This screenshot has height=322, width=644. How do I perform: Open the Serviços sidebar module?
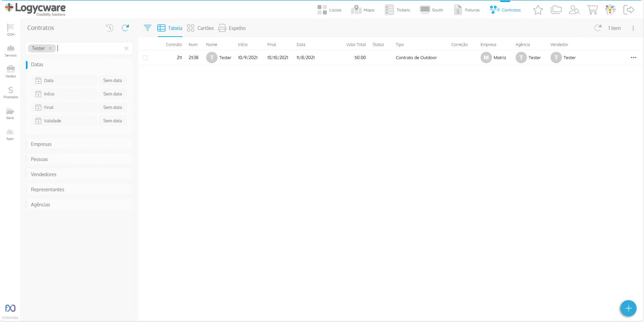tap(11, 51)
